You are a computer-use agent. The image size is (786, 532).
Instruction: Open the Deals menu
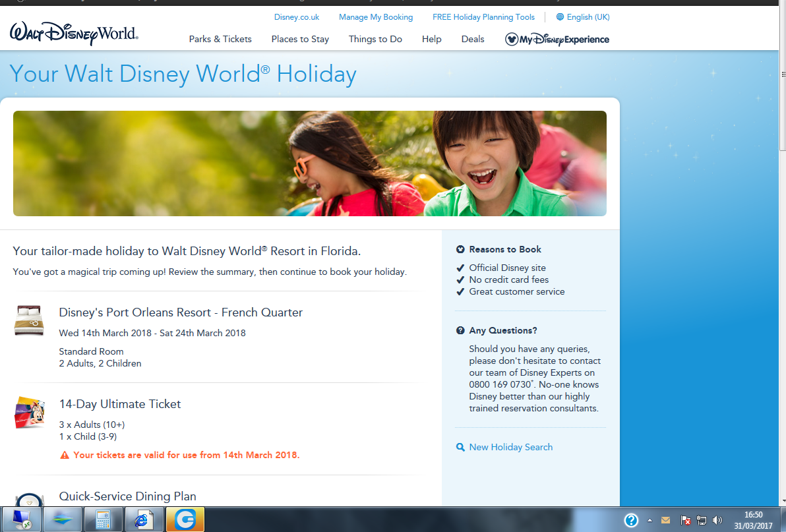(x=473, y=39)
